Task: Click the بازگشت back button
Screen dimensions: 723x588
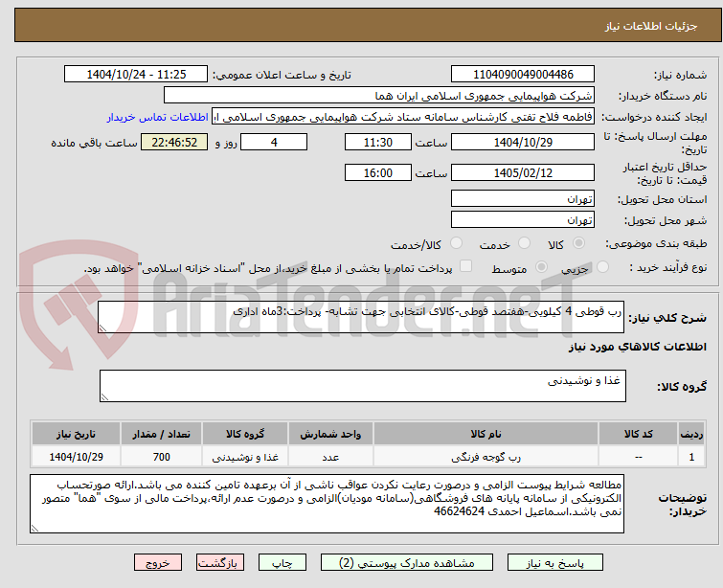Action: (219, 563)
